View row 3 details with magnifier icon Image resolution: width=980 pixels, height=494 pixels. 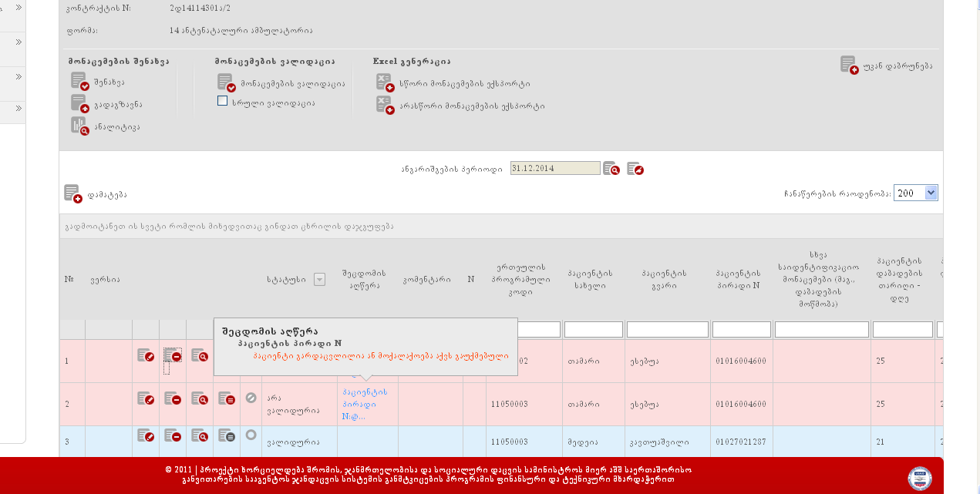click(x=200, y=436)
